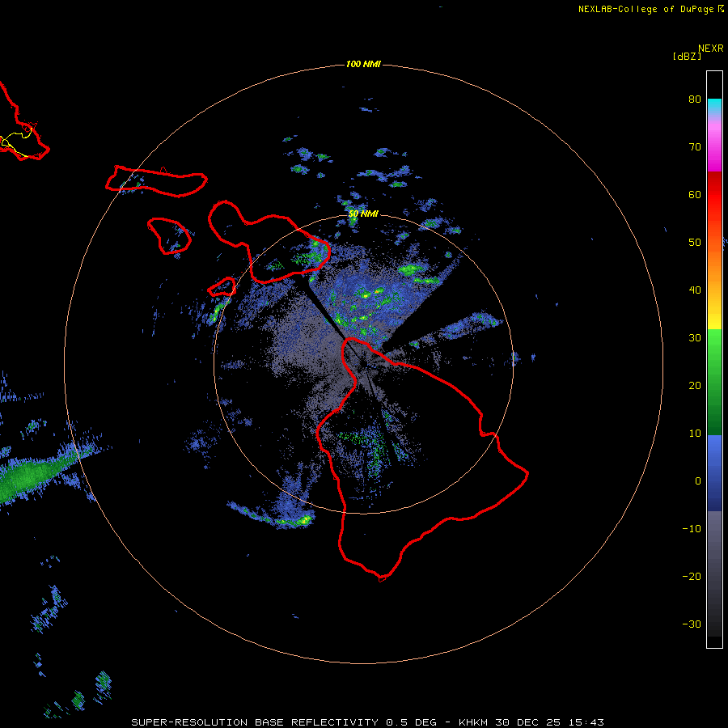Click the 60 value on the dBZ scale

pyautogui.click(x=695, y=194)
